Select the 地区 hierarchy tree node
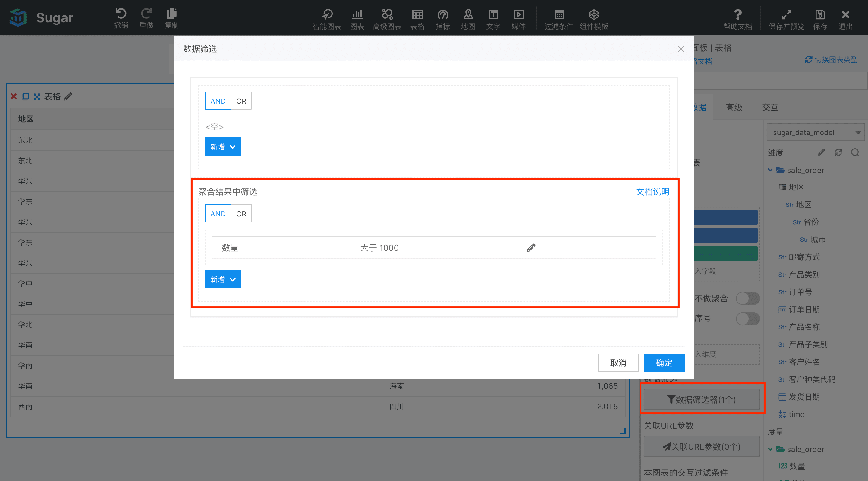Screen dimensions: 868x481 [791, 187]
